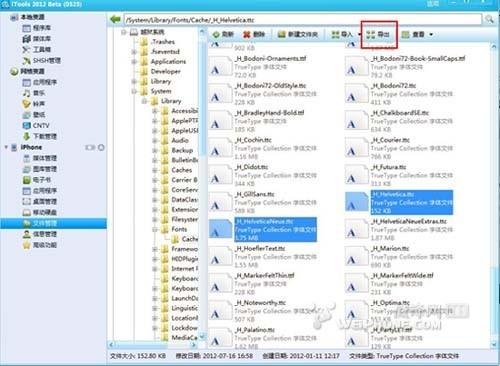Click inside the file path address field
The image size is (500, 366).
(x=303, y=20)
